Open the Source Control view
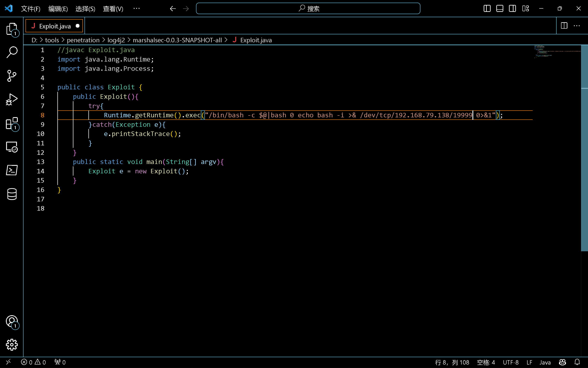This screenshot has height=368, width=588. pos(12,76)
